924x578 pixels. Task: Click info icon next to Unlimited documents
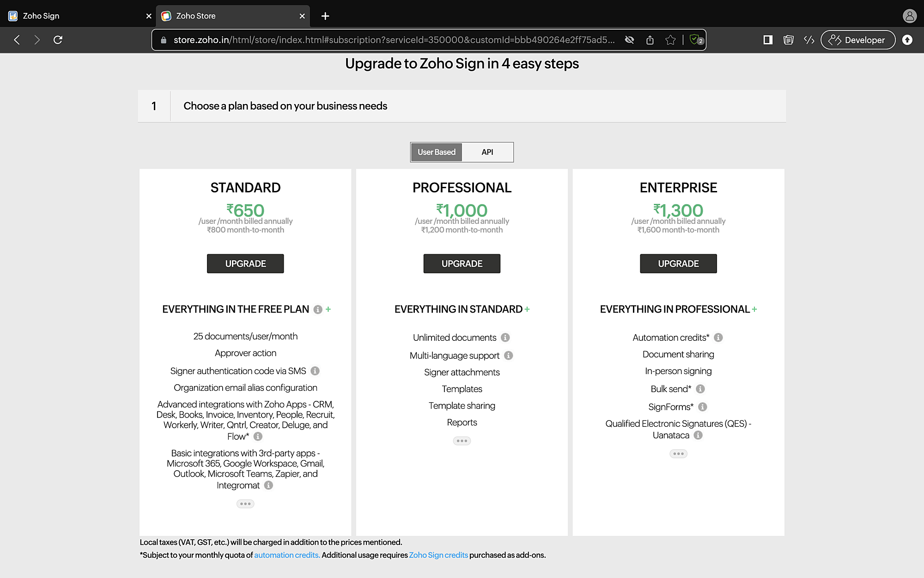coord(505,338)
